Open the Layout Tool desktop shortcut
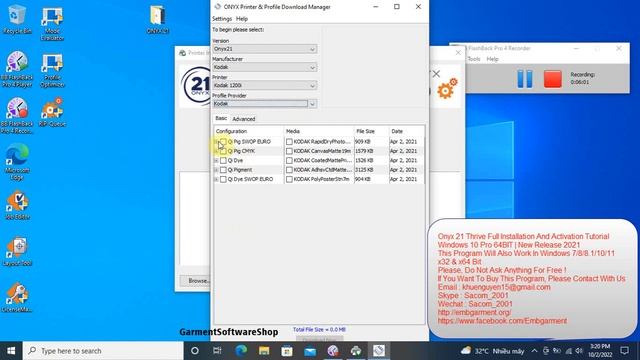640x360 pixels. pos(17,252)
